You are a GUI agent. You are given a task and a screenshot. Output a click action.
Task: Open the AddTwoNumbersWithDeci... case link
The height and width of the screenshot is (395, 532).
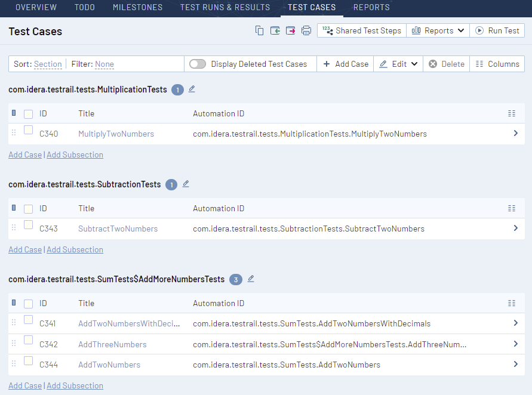[129, 324]
